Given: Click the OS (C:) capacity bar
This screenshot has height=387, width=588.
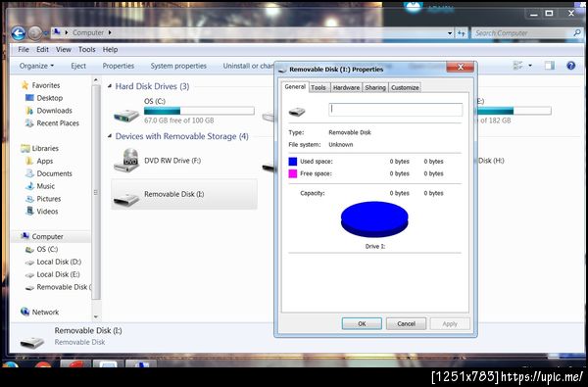Looking at the screenshot, I should coord(199,111).
